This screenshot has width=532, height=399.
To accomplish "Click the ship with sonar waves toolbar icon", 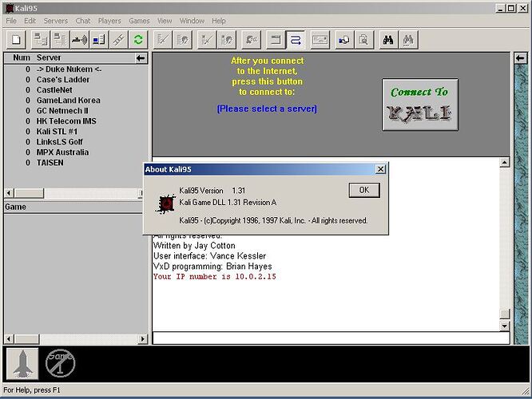I will click(79, 40).
